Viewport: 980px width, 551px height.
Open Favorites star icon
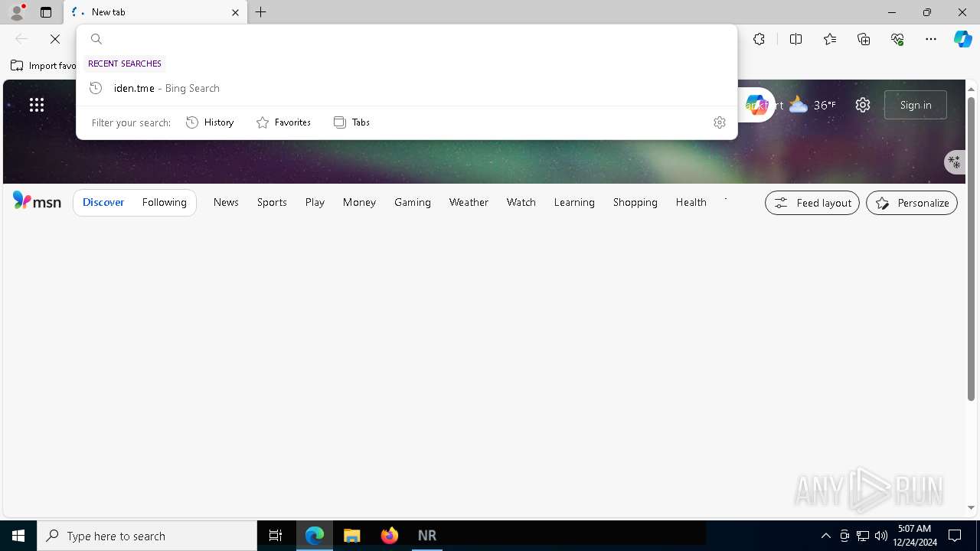click(x=830, y=39)
